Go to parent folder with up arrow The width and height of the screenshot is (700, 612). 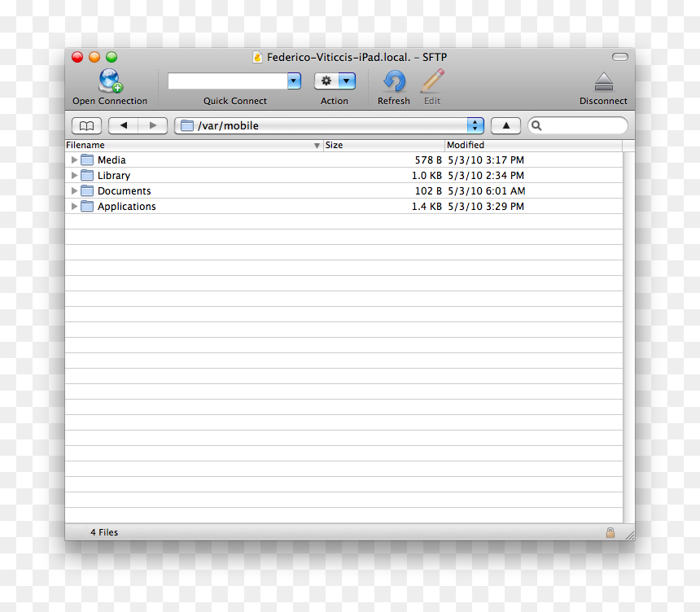coord(505,126)
